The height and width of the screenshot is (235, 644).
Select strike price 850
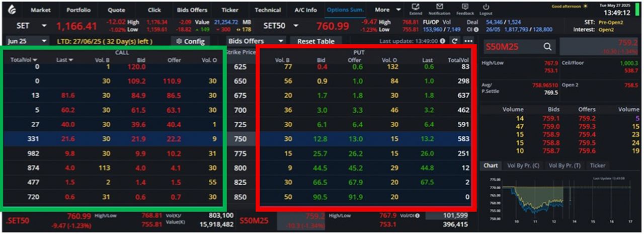click(x=240, y=197)
